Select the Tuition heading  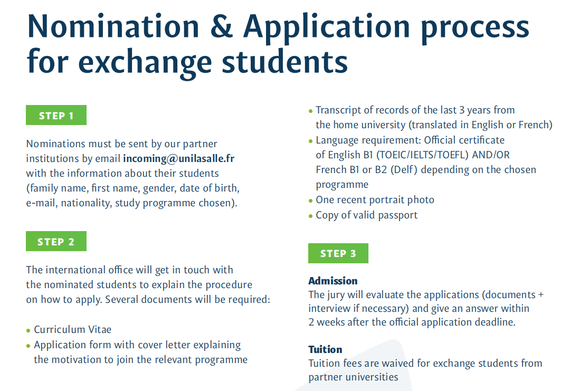[x=325, y=349]
